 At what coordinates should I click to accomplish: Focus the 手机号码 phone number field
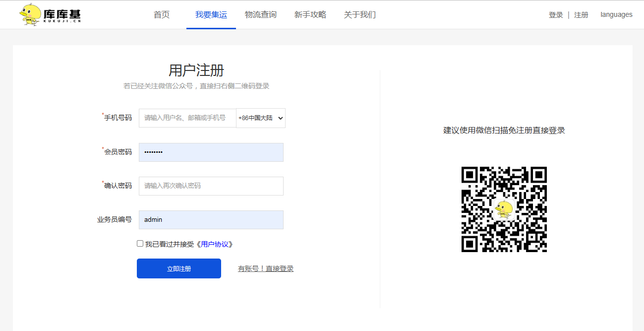pyautogui.click(x=187, y=118)
